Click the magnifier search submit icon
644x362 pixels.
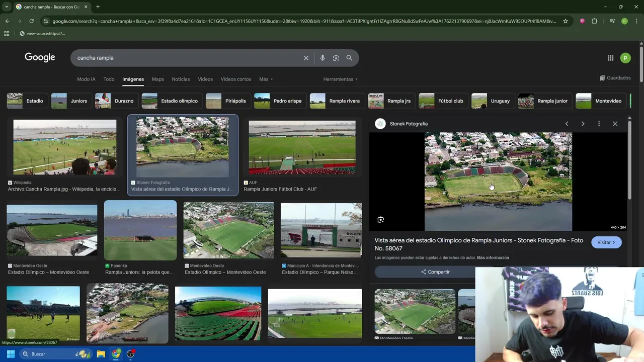349,58
